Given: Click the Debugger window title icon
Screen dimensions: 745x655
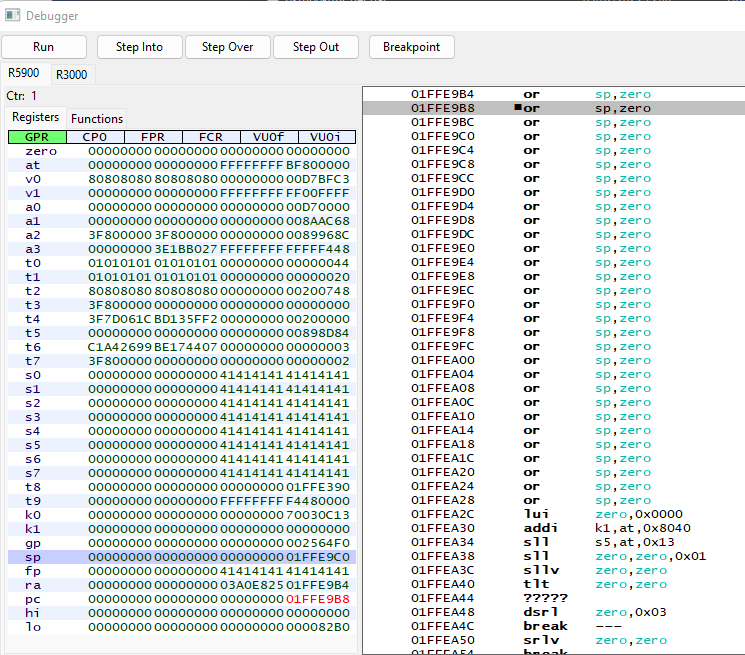Looking at the screenshot, I should tap(13, 16).
